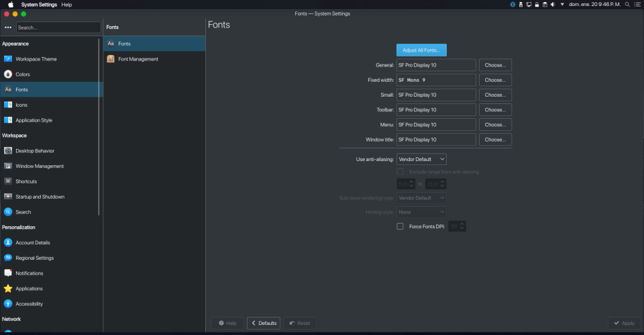This screenshot has height=335, width=644.
Task: Select Fonts in the sidebar list
Action: point(52,89)
